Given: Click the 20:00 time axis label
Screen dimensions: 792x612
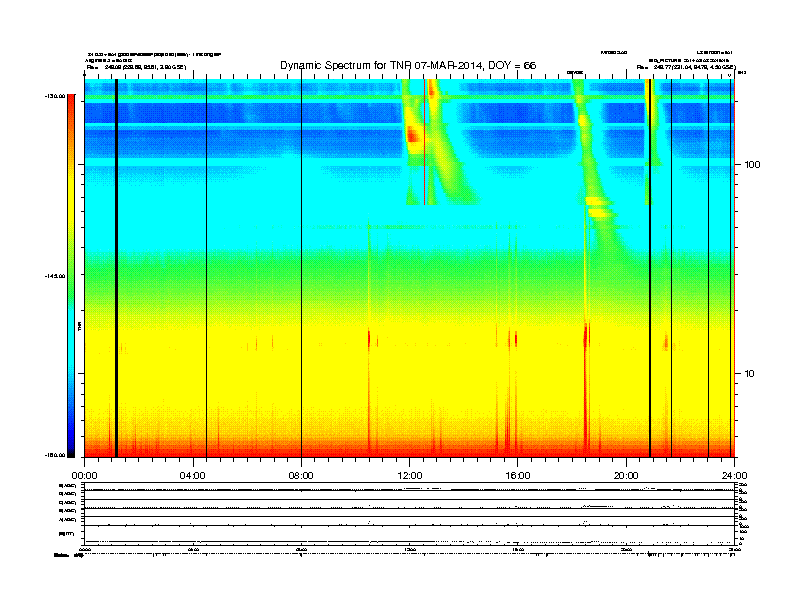Looking at the screenshot, I should coord(626,476).
